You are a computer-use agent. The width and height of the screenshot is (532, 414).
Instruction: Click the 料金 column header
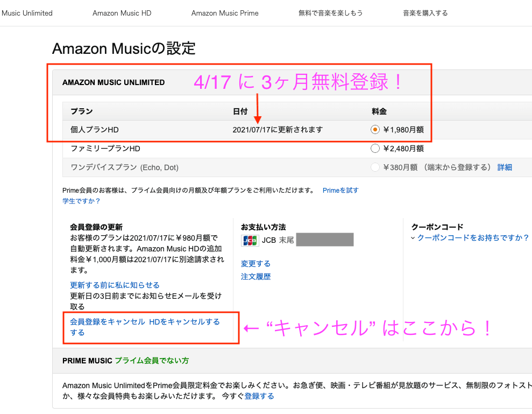click(379, 111)
